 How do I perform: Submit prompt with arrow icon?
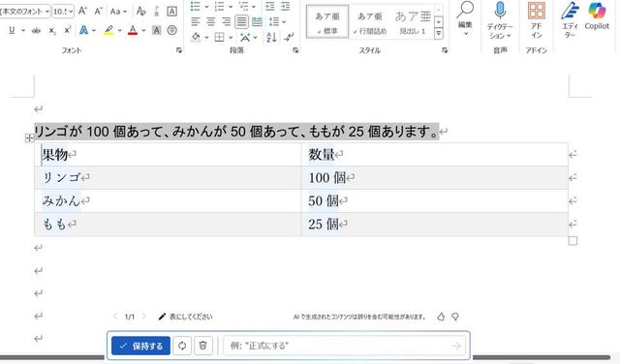point(456,347)
